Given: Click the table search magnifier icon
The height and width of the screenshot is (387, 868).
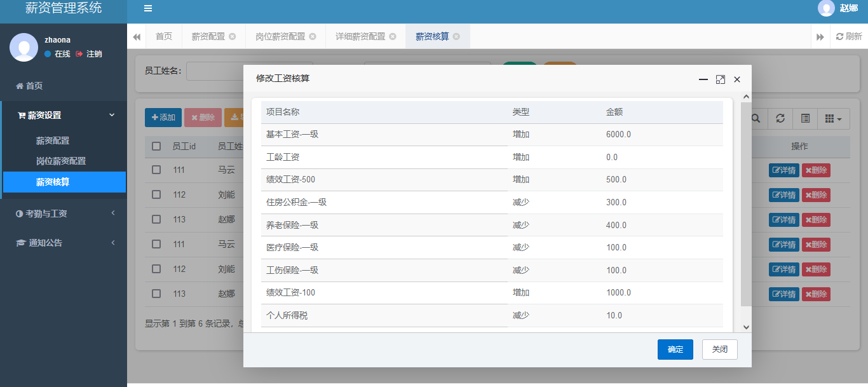Looking at the screenshot, I should click(x=756, y=118).
